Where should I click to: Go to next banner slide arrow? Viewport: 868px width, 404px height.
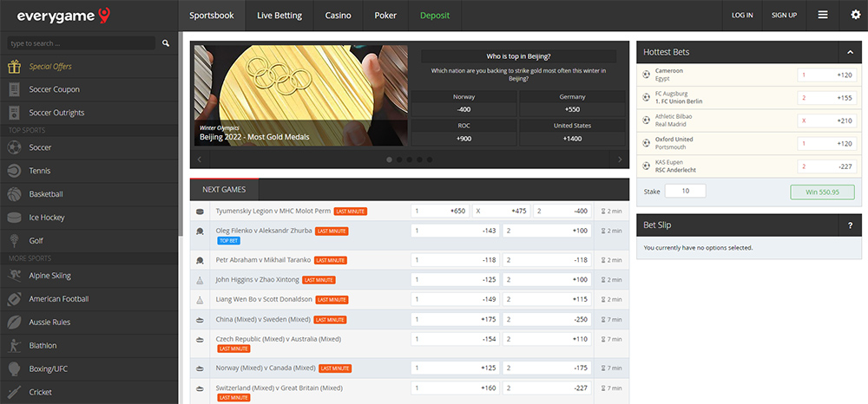620,160
